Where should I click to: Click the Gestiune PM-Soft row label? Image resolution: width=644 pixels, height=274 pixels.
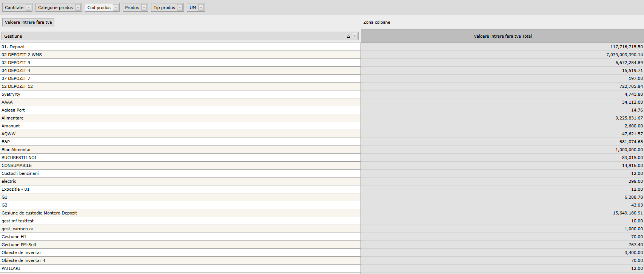[19, 245]
